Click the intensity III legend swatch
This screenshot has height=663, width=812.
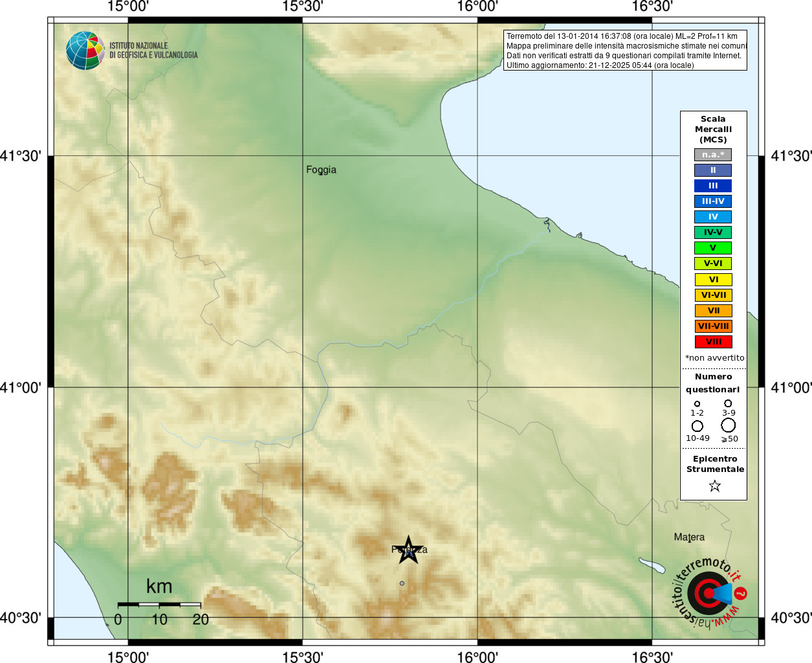coord(713,186)
